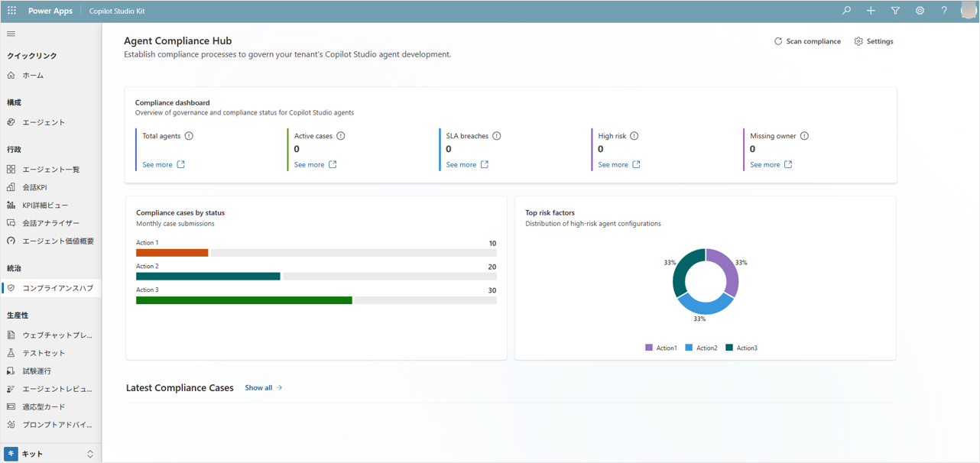Click the plus icon in top bar
Viewport: 980px width, 463px height.
871,11
